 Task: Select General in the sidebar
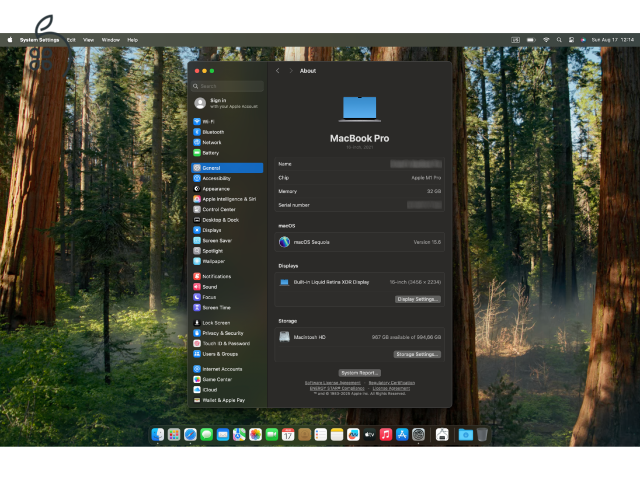click(x=227, y=168)
